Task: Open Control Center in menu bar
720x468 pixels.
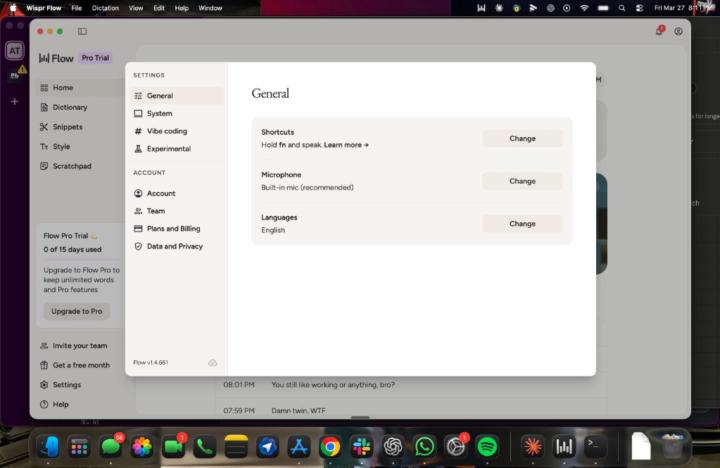Action: (x=639, y=8)
